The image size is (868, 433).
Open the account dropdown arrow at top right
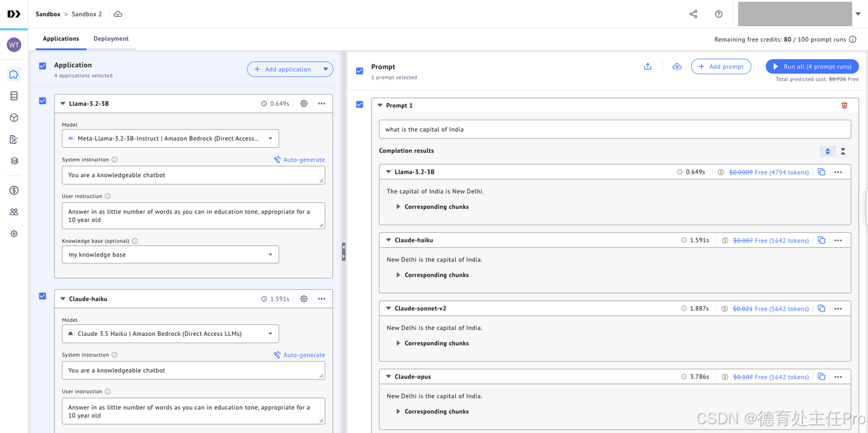click(858, 14)
